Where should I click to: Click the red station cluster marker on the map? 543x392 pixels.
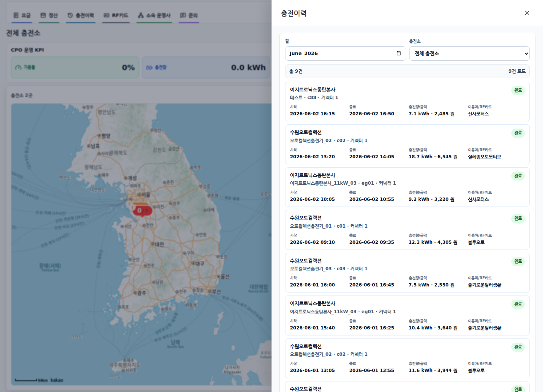[142, 210]
